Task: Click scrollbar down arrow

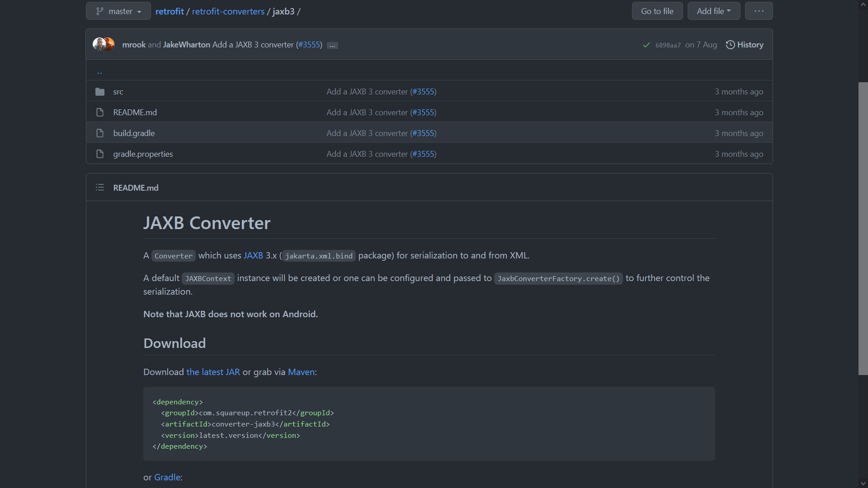Action: (863, 483)
